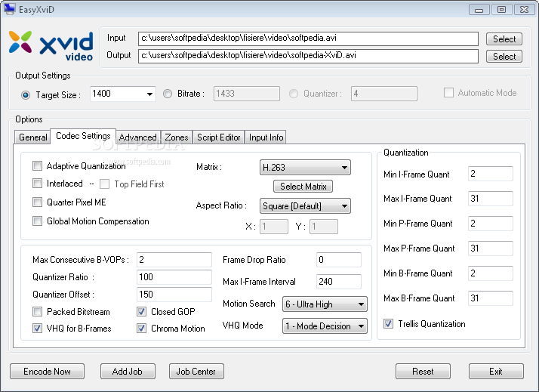
Task: Select the Target Size radio button
Action: (26, 95)
